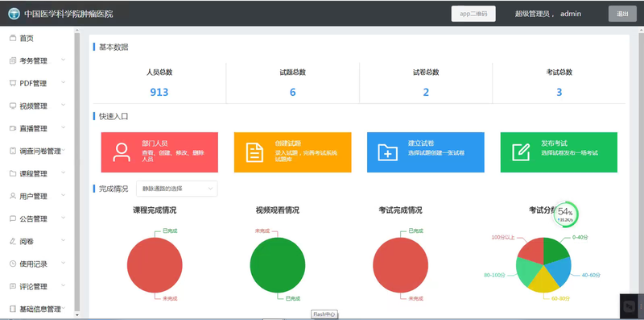Click the hospital logo icon in header
644x320 pixels.
[14, 14]
